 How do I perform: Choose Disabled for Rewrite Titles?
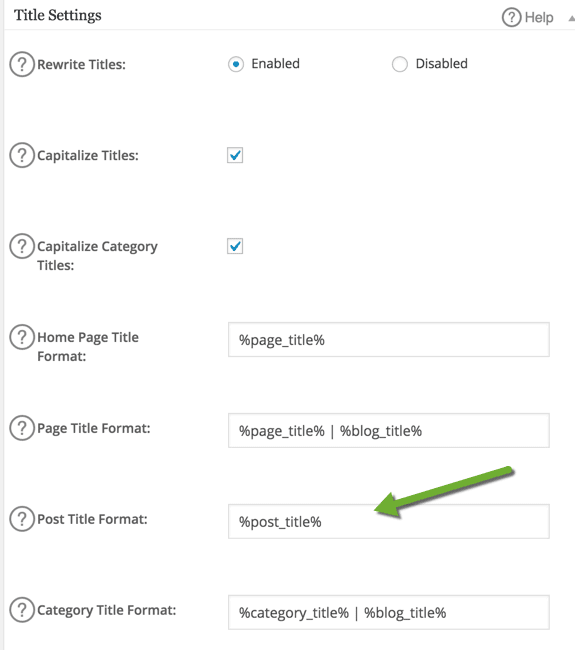pos(400,64)
